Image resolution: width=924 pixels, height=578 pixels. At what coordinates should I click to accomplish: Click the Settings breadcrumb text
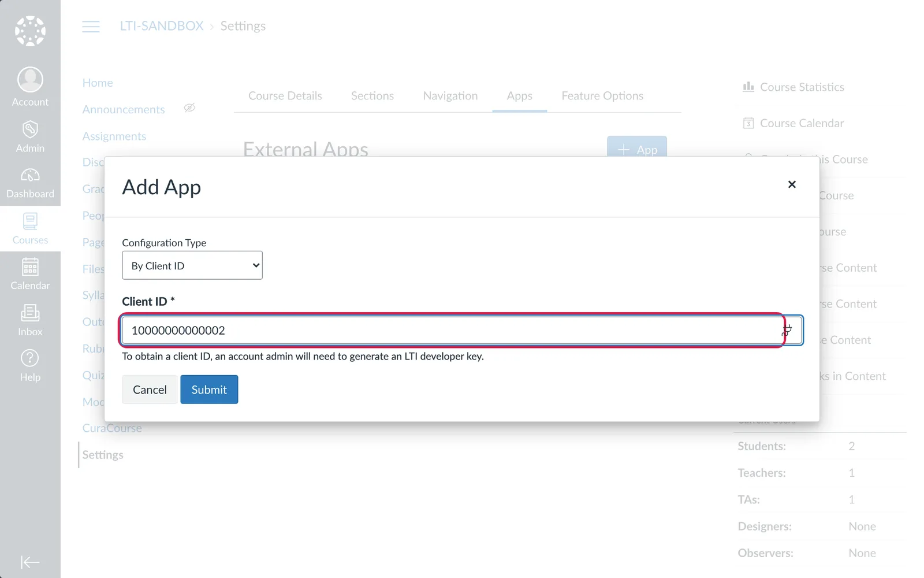[243, 26]
